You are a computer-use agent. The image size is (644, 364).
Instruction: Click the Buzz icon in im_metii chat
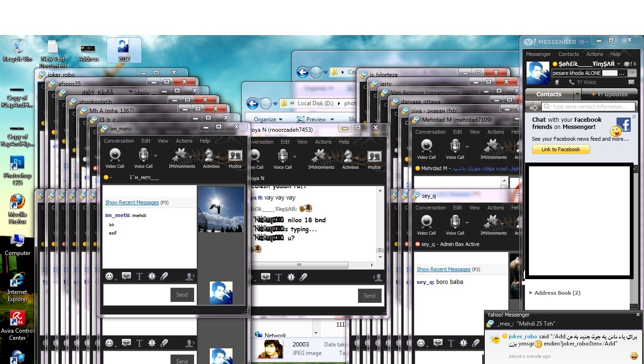[152, 276]
